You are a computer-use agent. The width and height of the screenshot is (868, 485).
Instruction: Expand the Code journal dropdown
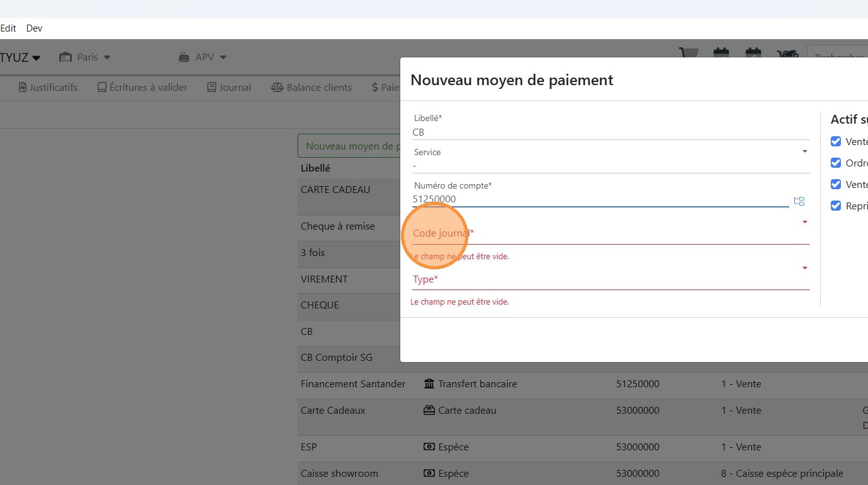805,222
